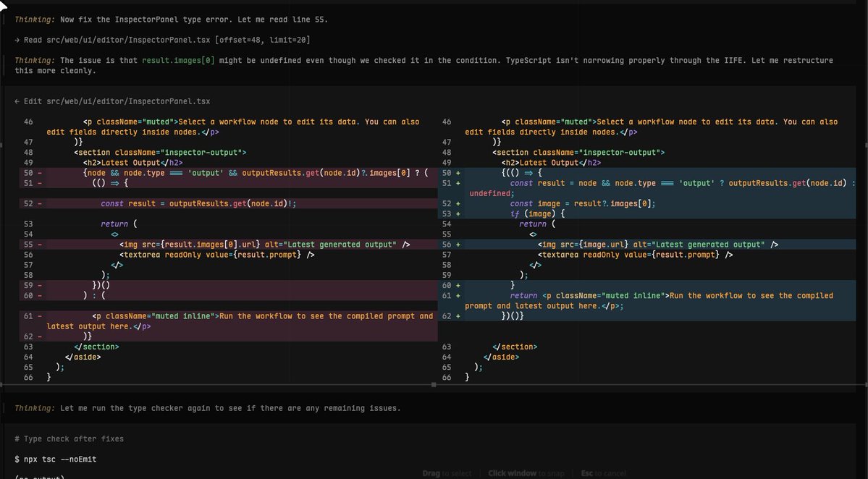Select removed line 50 in left diff
Viewport: 868px width, 479px height.
(x=229, y=173)
